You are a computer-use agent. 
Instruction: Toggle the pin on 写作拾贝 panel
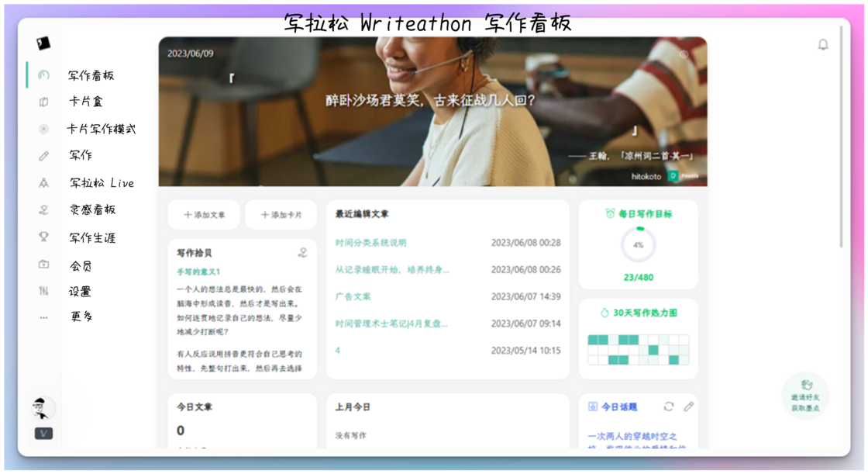(303, 252)
